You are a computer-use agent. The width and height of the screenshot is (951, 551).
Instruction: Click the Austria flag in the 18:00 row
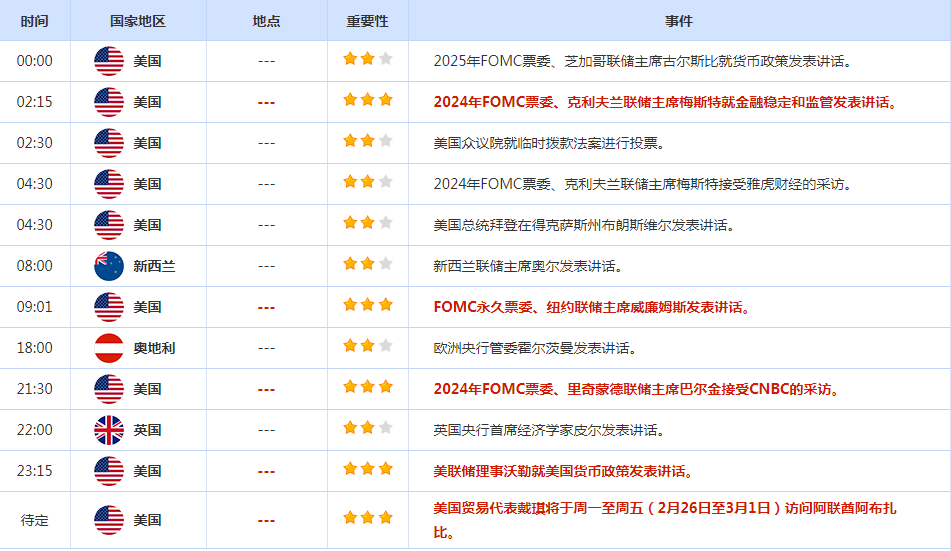click(109, 348)
